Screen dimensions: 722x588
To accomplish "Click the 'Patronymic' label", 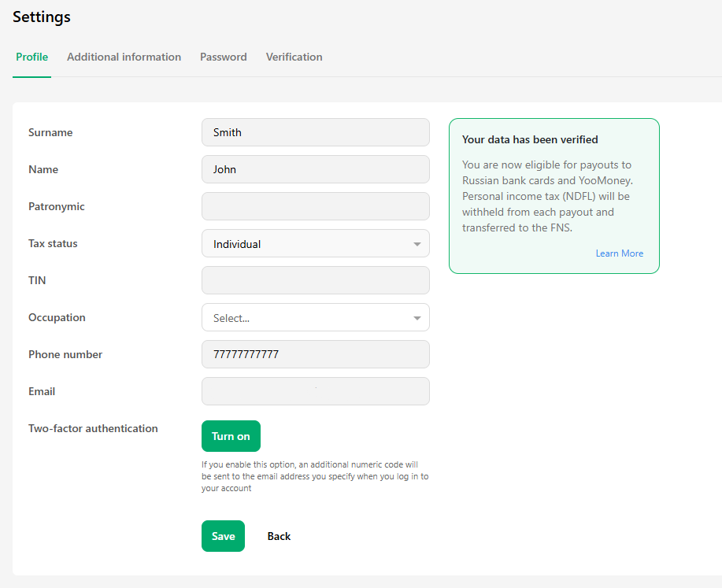I will (57, 207).
